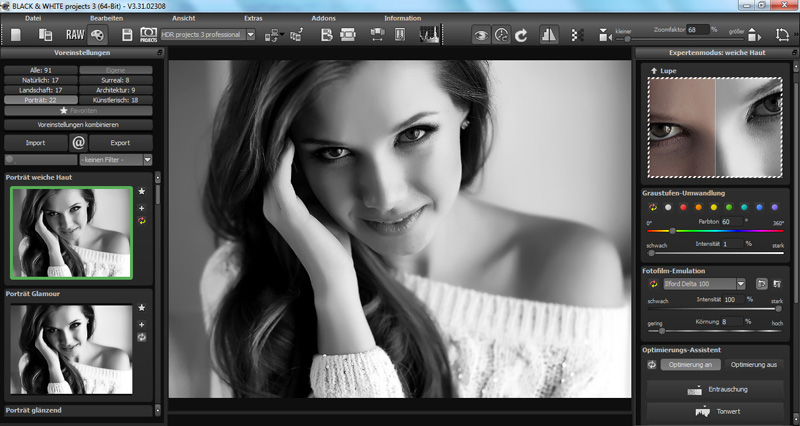Select the Porträt Glamour preset thumbnail
Screen dimensions: 800x426
pos(70,350)
